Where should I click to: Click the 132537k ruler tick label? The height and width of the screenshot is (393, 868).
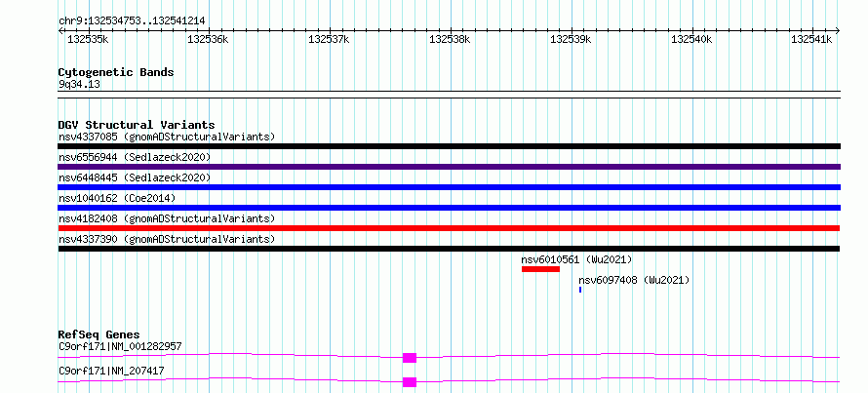pyautogui.click(x=329, y=39)
